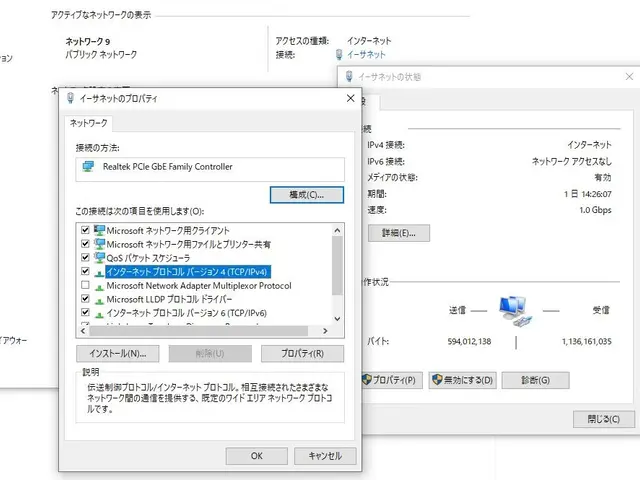Open the イーサネット connection link
Screen dimensions: 640x480
[366, 54]
